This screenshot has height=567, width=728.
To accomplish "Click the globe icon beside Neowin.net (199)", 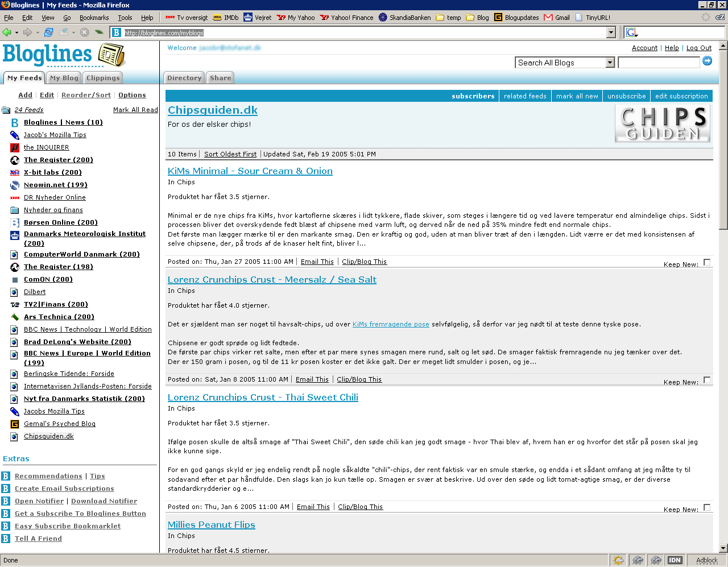I will (x=15, y=185).
